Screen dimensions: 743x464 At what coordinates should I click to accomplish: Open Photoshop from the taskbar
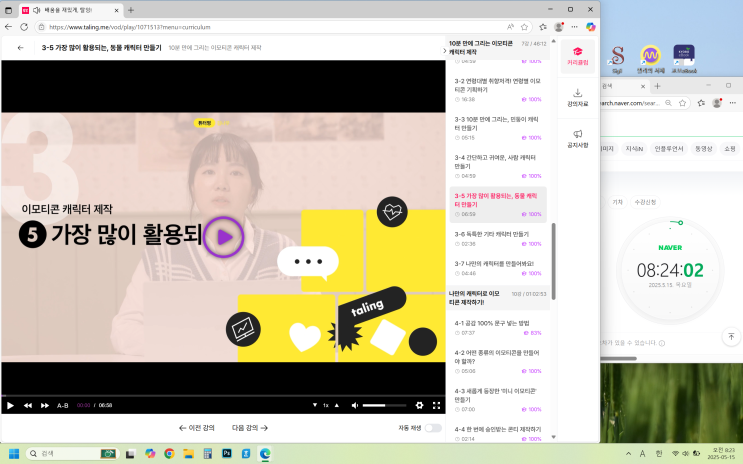point(227,454)
